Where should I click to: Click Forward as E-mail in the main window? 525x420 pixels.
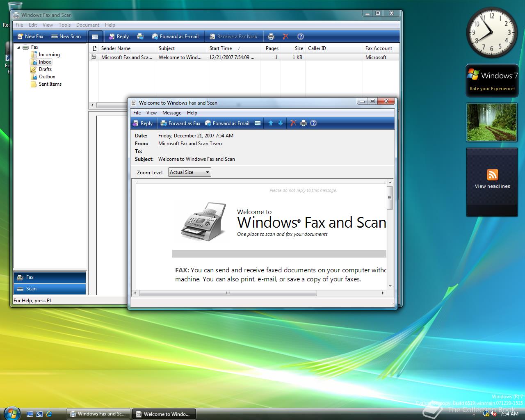click(x=175, y=37)
